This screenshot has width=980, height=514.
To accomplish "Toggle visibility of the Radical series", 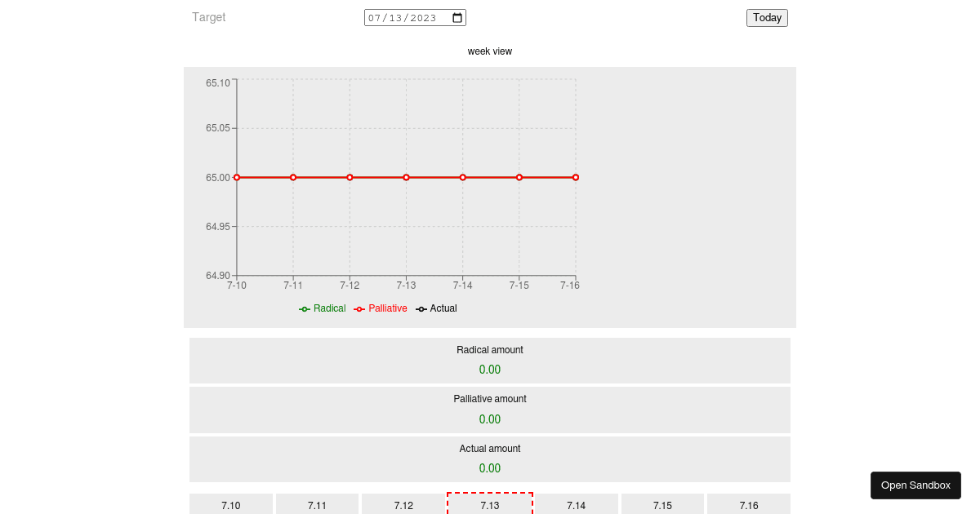I will (x=322, y=308).
